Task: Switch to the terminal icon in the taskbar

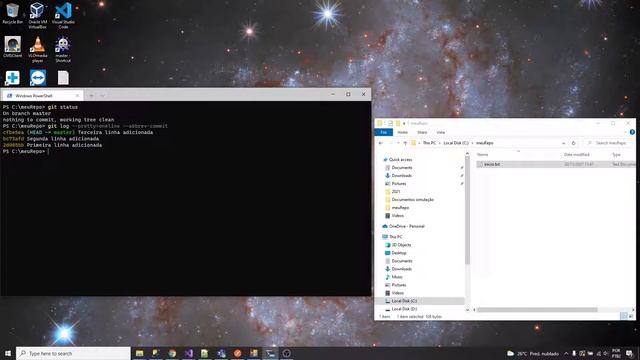Action: (x=270, y=353)
